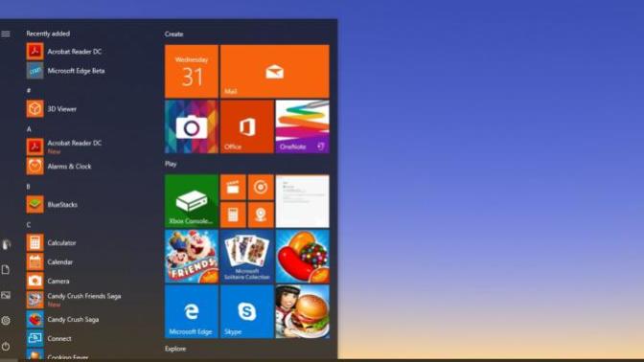
Task: Open Maps small tile
Action: click(x=261, y=215)
